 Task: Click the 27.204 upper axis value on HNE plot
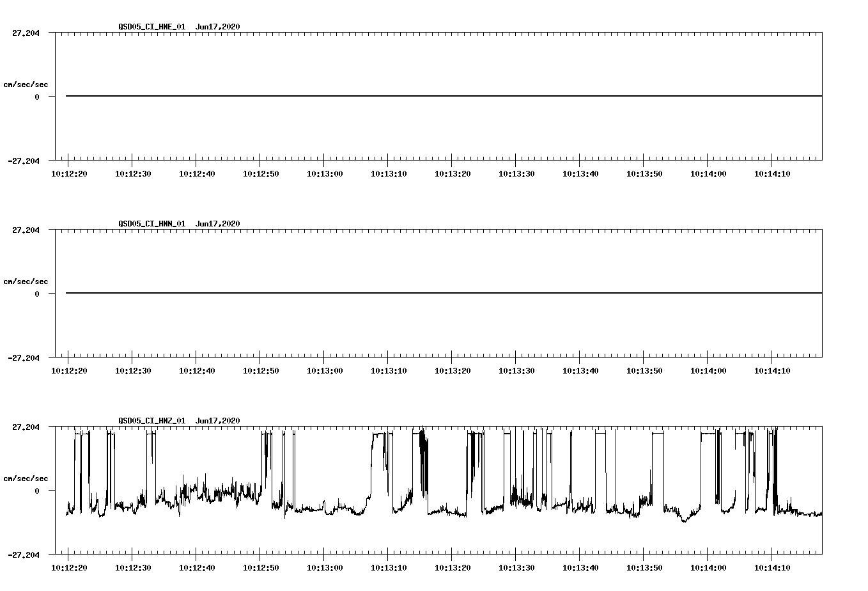pyautogui.click(x=26, y=33)
